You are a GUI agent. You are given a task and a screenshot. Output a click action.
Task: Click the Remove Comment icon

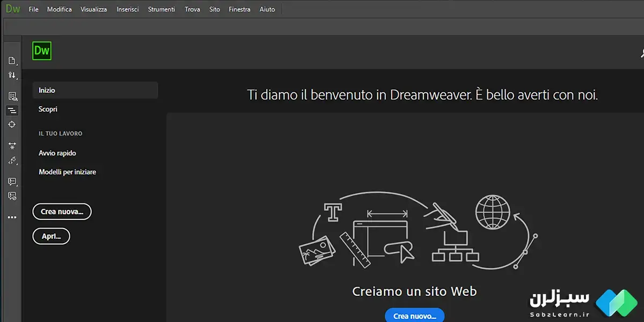(12, 196)
